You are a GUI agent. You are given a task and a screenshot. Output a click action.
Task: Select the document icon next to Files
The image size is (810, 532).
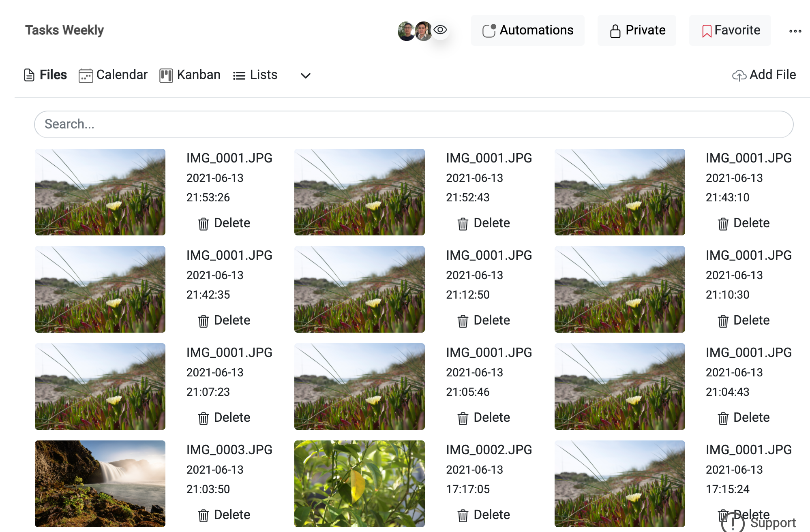point(29,75)
